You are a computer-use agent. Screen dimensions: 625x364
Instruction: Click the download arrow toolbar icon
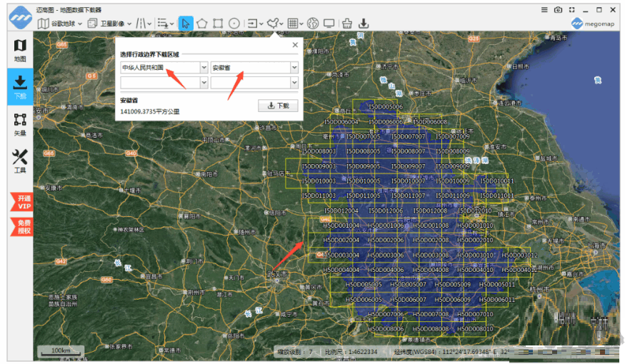(364, 24)
